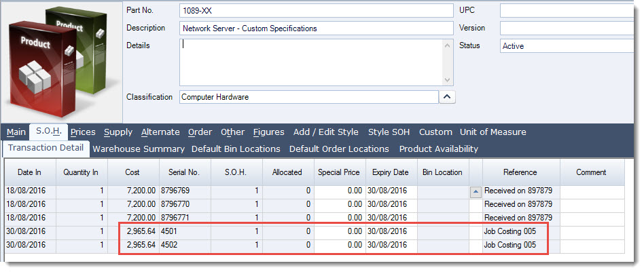Viewport: 644px width, 272px height.
Task: Click the S.O.H. column header
Action: pos(236,172)
